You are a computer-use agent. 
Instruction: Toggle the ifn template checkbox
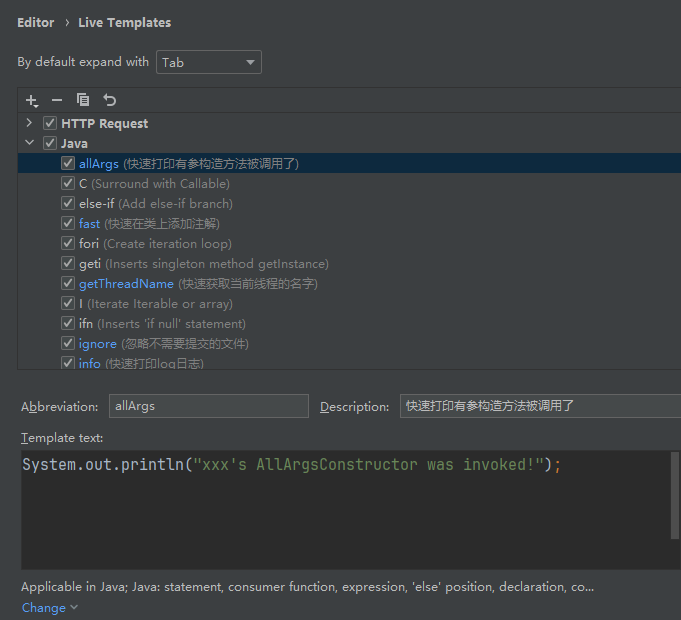68,323
